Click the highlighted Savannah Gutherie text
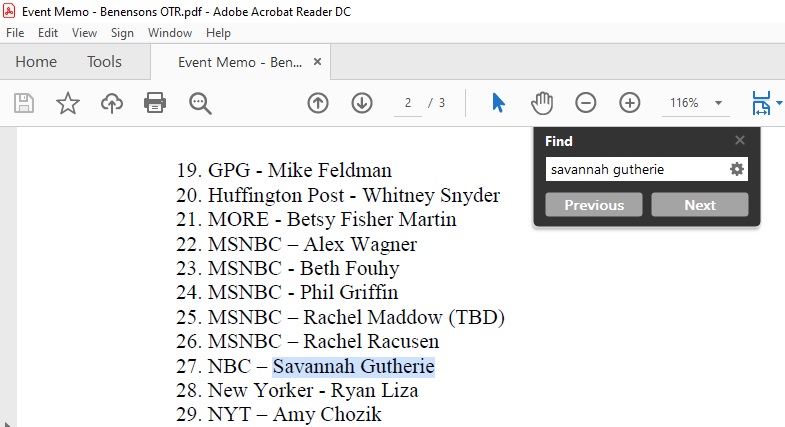 click(353, 366)
